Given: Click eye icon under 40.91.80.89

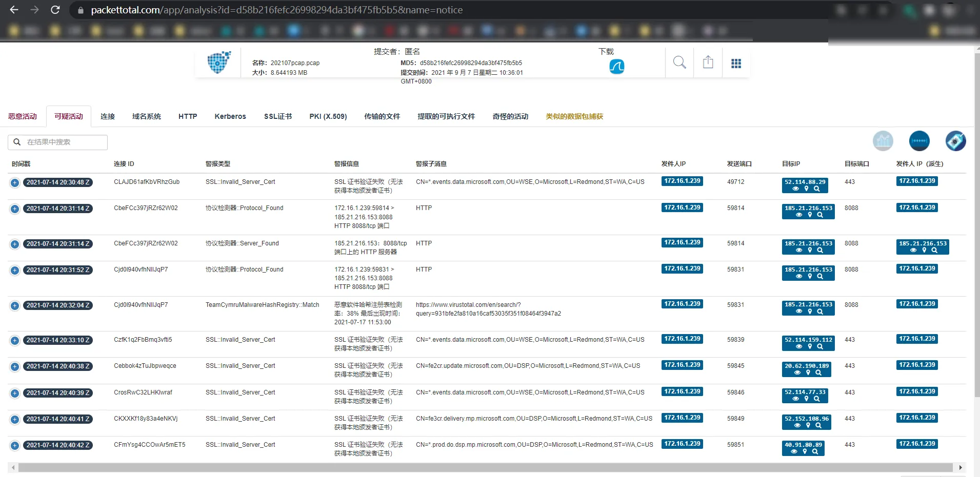Looking at the screenshot, I should (794, 451).
